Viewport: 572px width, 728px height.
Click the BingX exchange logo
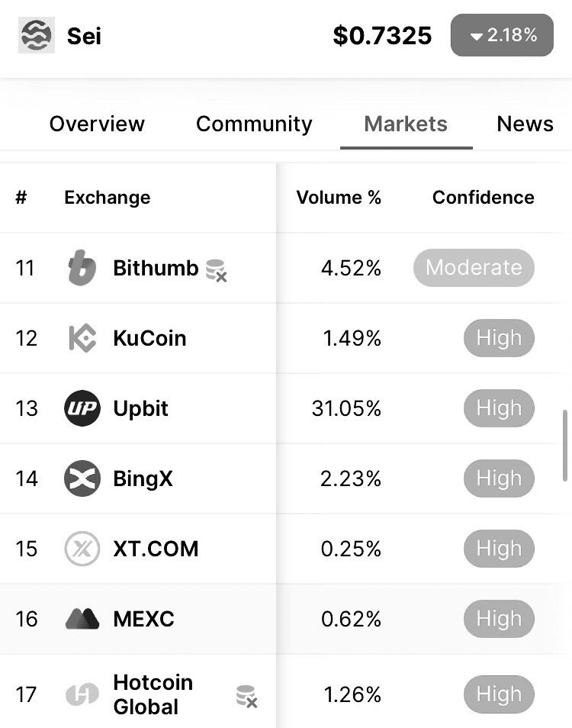click(82, 478)
